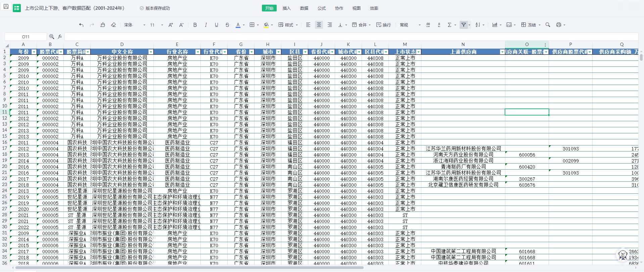Viewport: 644px width, 272px height.
Task: Select the format painter tool
Action: (103, 25)
